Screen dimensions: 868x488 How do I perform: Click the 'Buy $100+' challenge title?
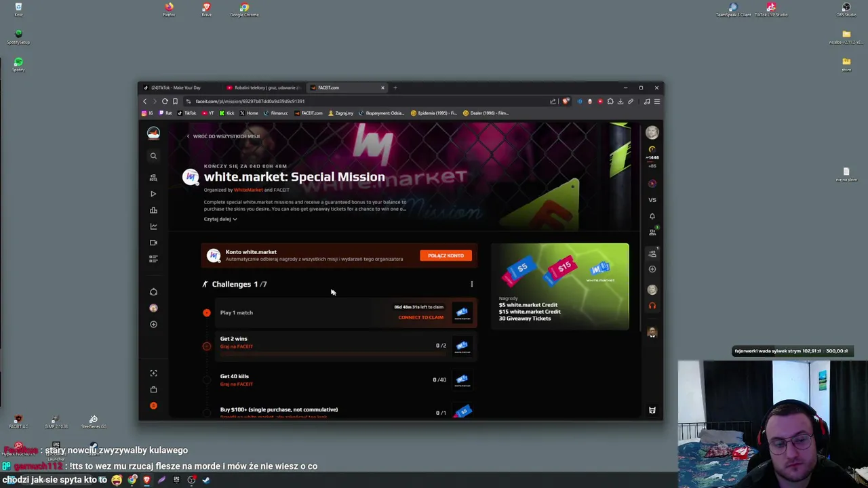click(x=279, y=409)
